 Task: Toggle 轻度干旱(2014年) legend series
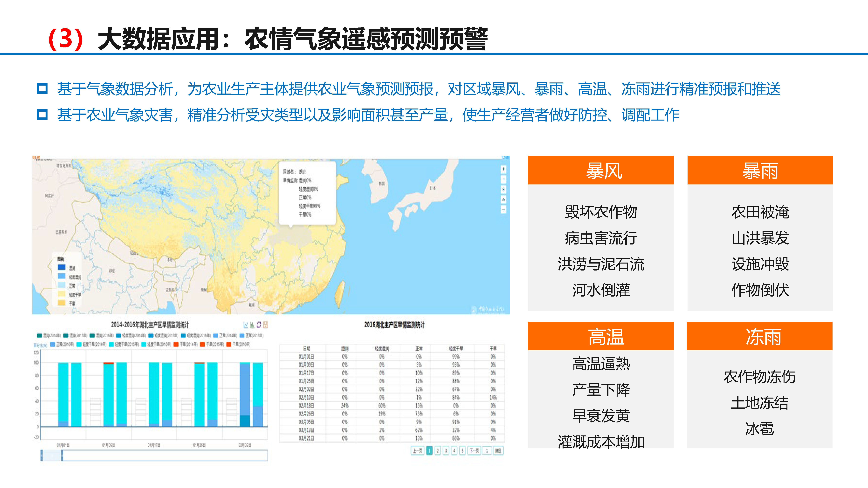91,344
